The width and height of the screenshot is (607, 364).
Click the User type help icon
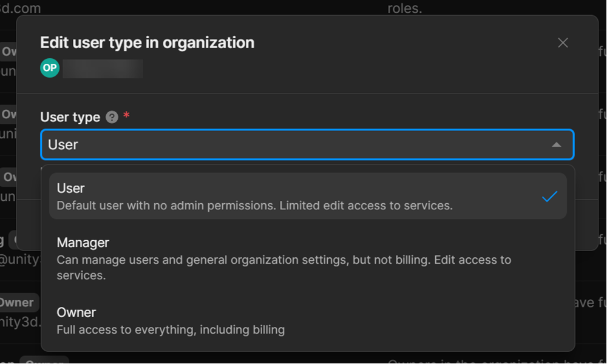112,117
